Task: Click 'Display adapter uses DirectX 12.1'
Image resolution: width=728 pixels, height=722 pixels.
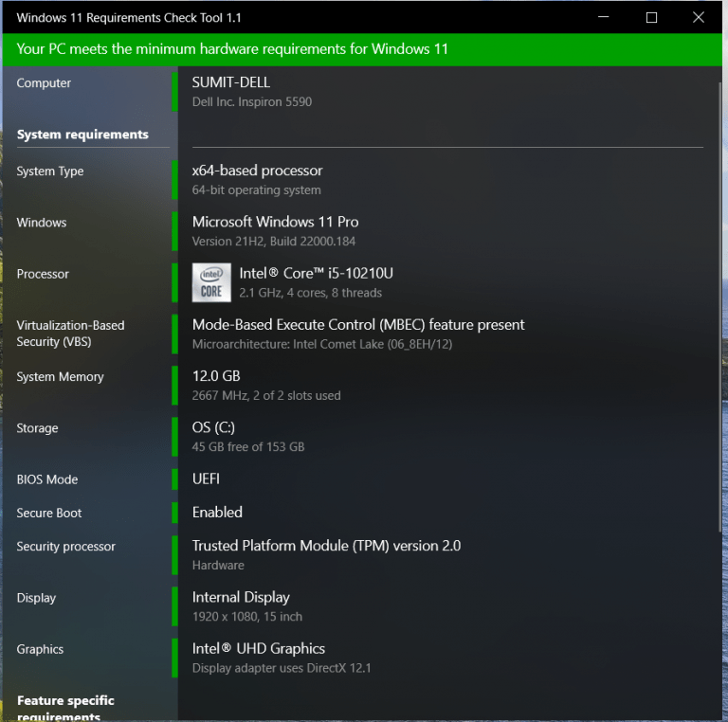Action: (282, 668)
